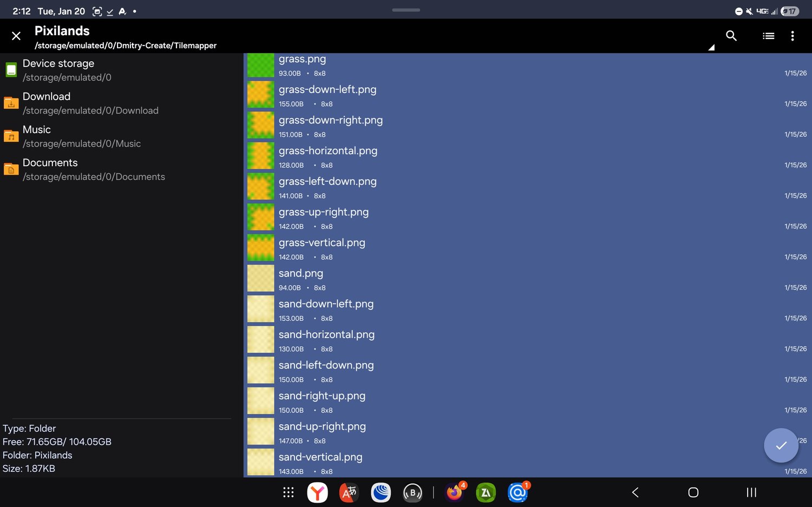
Task: Open the Documents folder shortcut
Action: click(122, 169)
